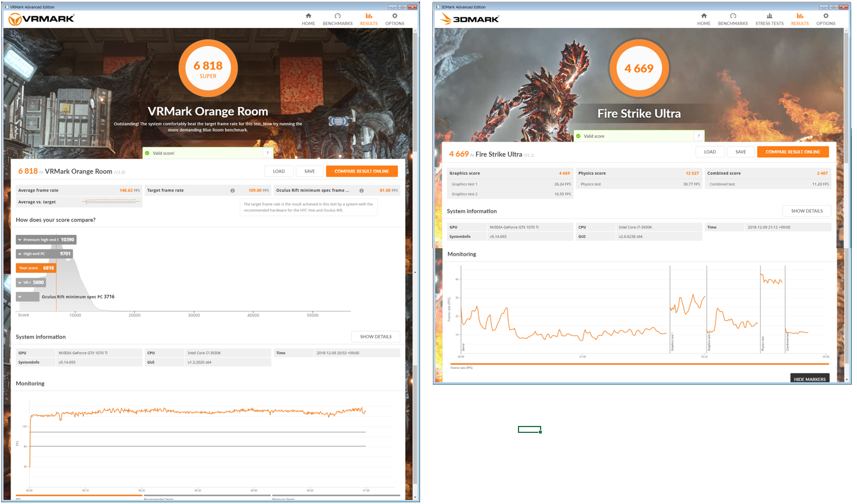
Task: Click the Average vs. target sparkline in VRMark
Action: click(x=111, y=202)
